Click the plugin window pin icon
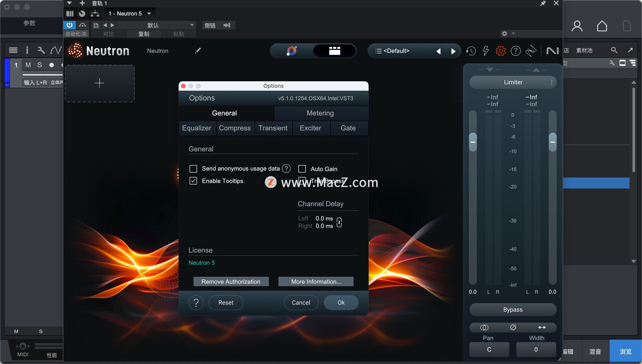642x364 pixels. (x=543, y=3)
